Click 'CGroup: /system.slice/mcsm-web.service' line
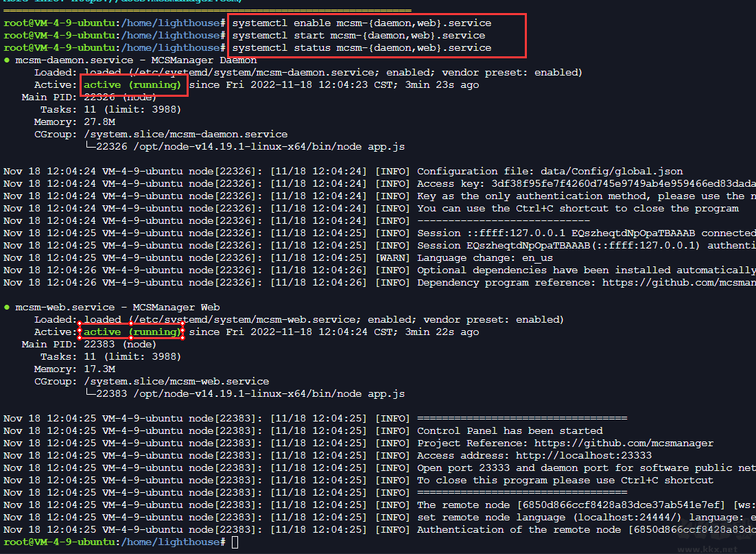This screenshot has width=756, height=554. click(x=152, y=382)
